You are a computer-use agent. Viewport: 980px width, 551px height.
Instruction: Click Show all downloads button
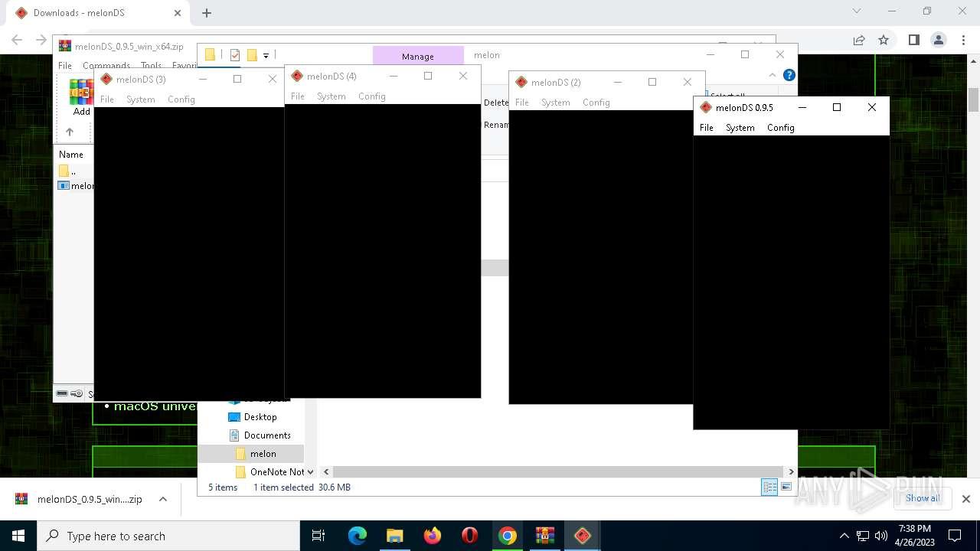coord(923,498)
